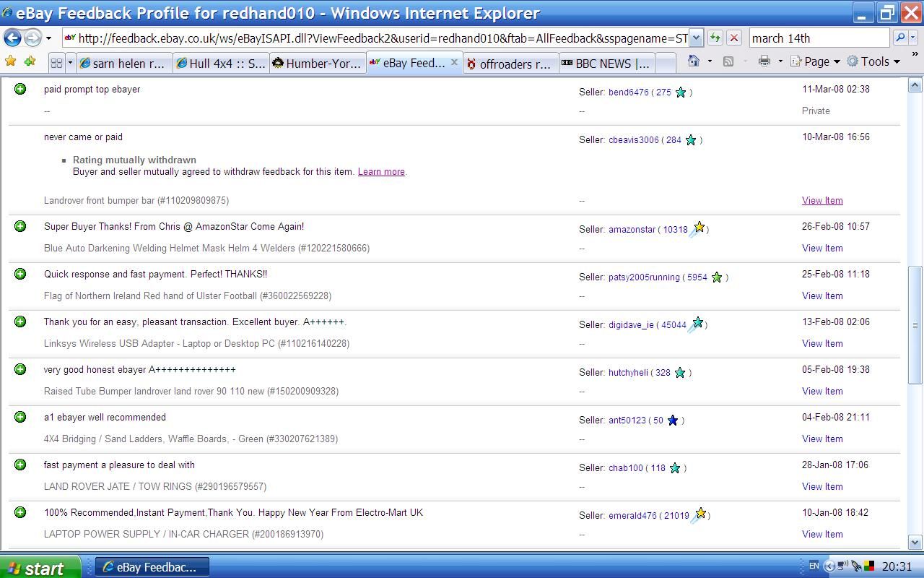The width and height of the screenshot is (924, 578).
Task: Click the Print icon
Action: point(764,61)
